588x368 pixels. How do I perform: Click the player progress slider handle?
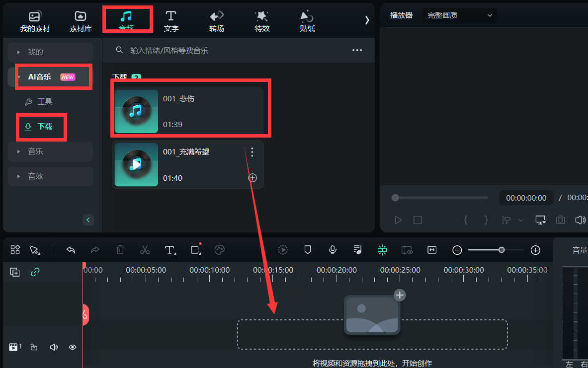click(395, 198)
